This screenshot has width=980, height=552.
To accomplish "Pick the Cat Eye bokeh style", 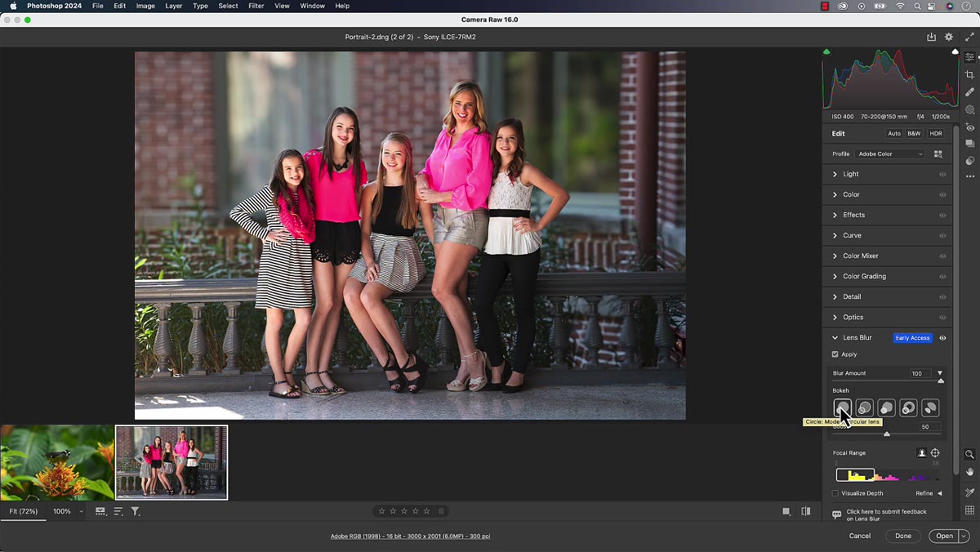I will pyautogui.click(x=930, y=407).
